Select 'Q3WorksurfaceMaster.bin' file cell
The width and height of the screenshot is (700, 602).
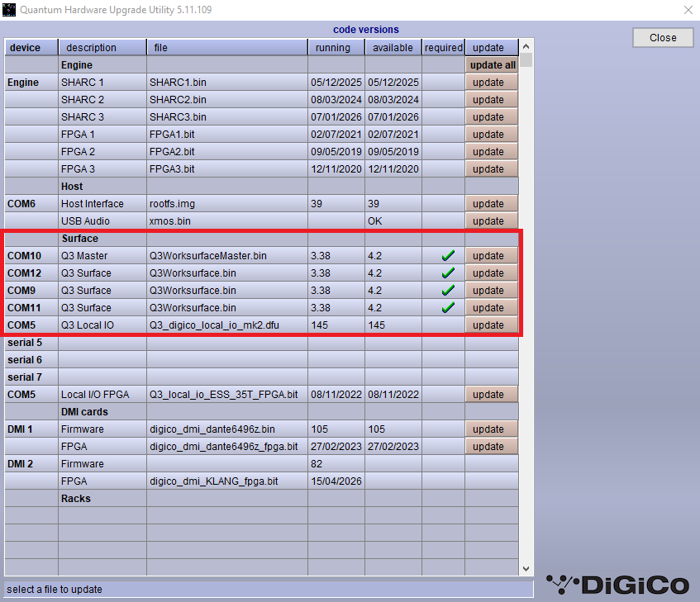227,256
